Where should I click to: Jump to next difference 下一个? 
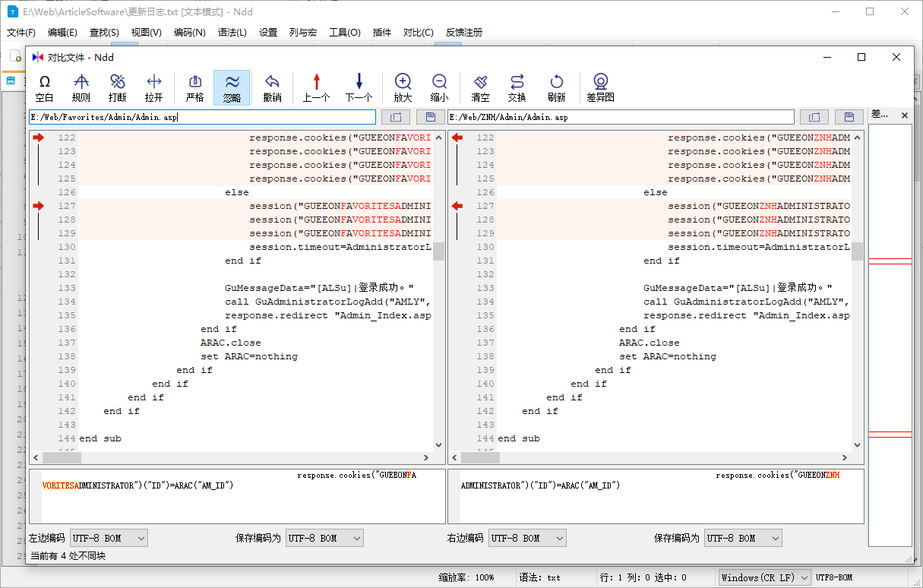[x=359, y=87]
